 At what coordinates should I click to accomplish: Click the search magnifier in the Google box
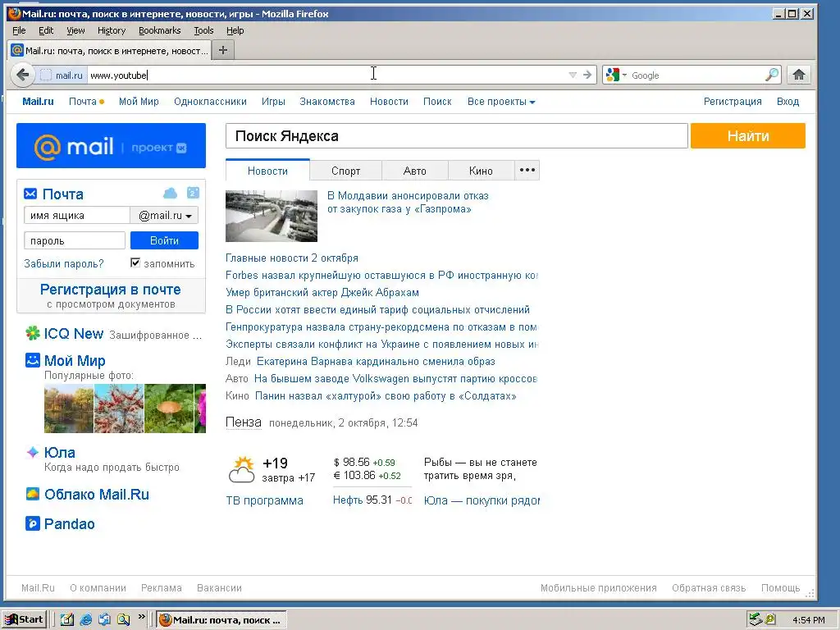771,75
